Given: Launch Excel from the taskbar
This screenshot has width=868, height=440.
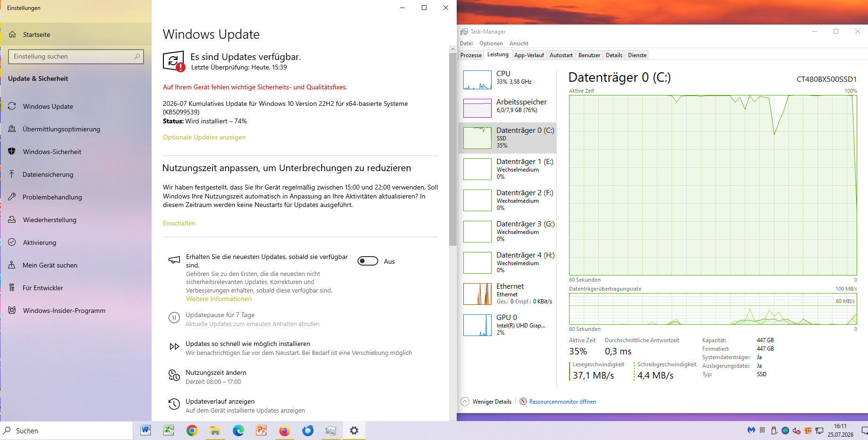Looking at the screenshot, I should tap(169, 431).
